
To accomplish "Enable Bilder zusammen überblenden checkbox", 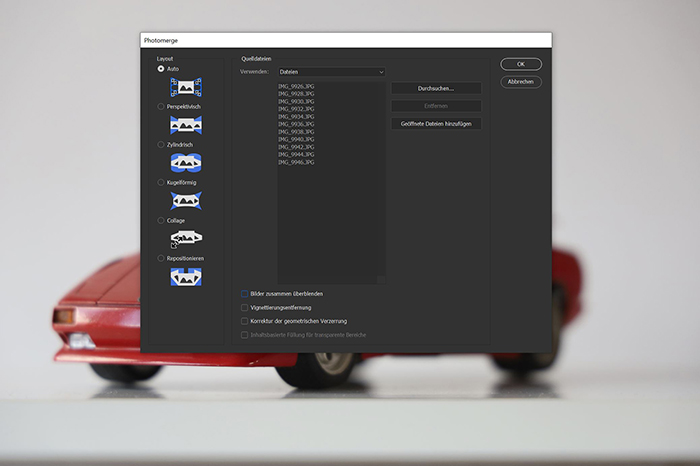I will (x=245, y=294).
